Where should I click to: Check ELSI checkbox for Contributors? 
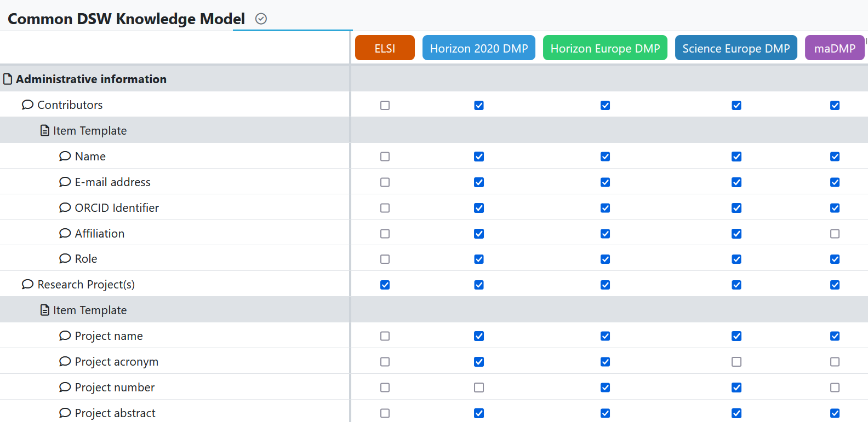point(385,105)
